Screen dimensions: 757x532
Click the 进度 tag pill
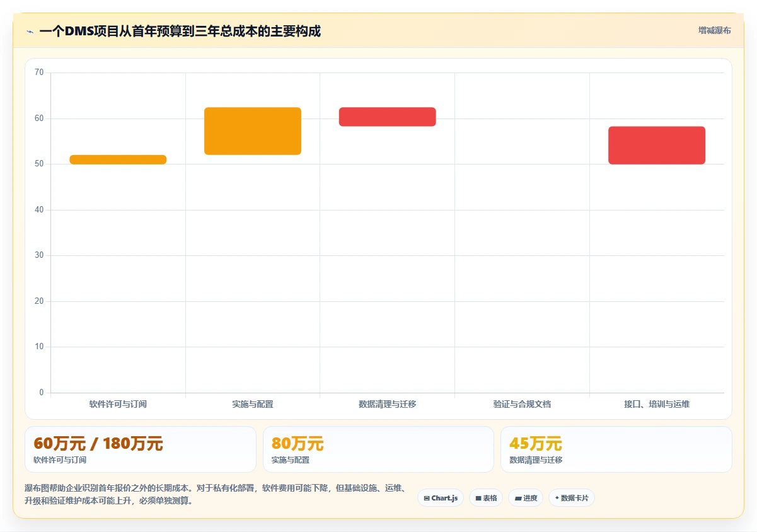pos(526,498)
